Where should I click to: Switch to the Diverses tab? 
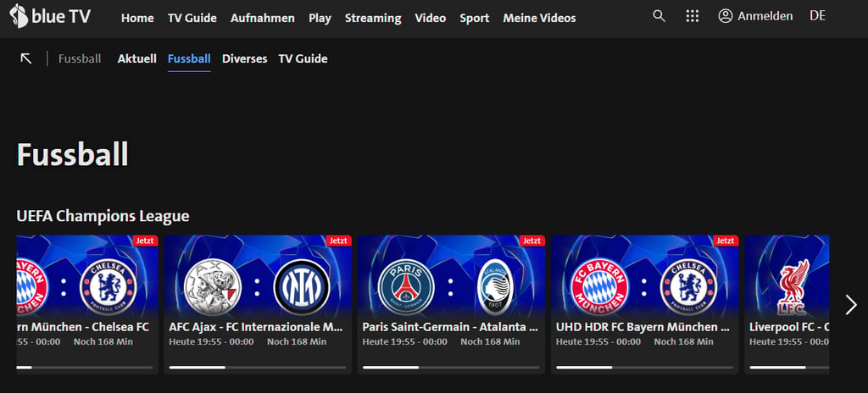coord(245,58)
